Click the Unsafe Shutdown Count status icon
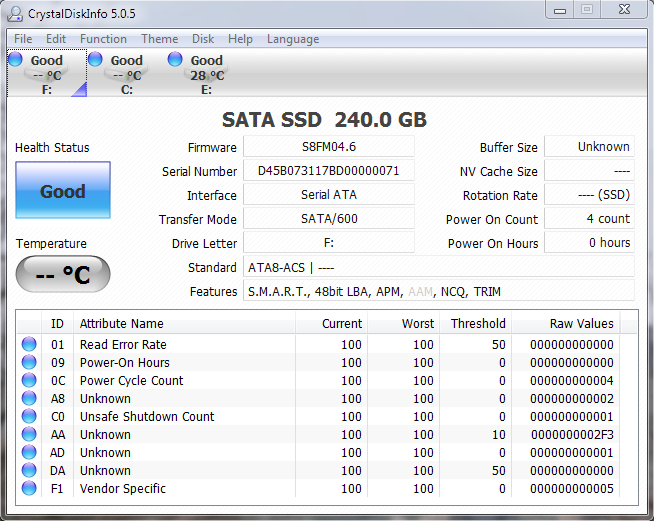Image resolution: width=654 pixels, height=521 pixels. [29, 417]
